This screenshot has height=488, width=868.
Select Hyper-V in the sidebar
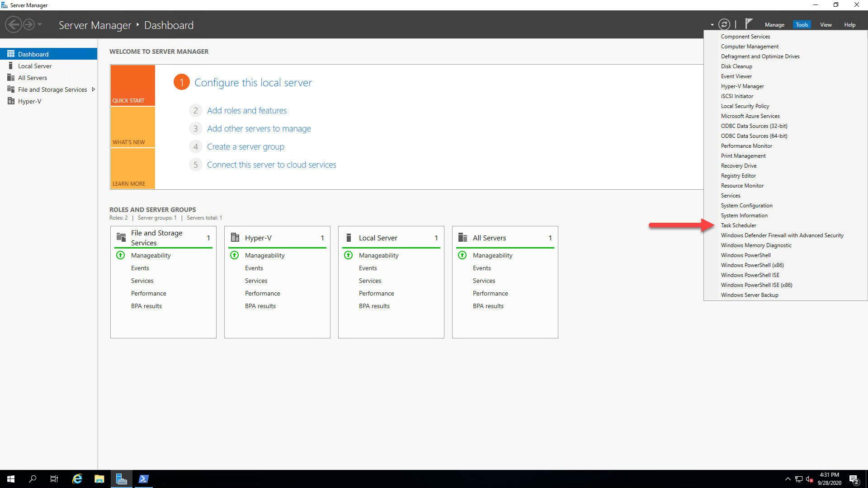click(x=49, y=101)
